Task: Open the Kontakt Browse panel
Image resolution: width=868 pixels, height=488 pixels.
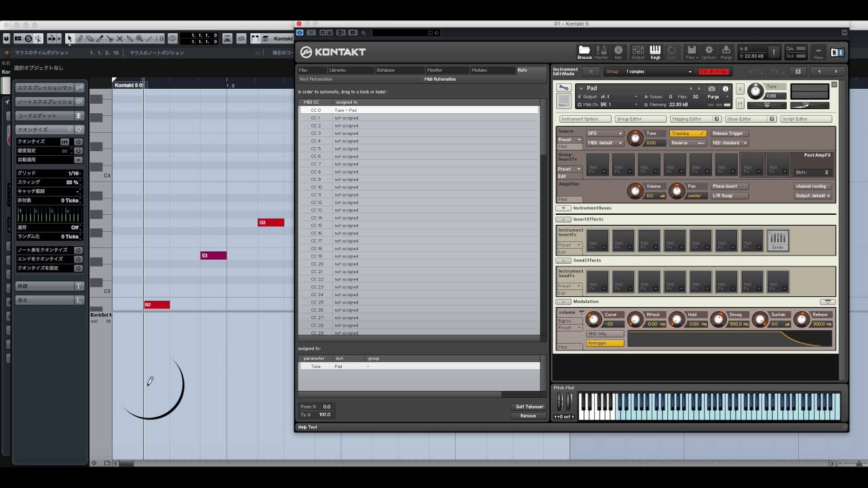Action: point(584,52)
